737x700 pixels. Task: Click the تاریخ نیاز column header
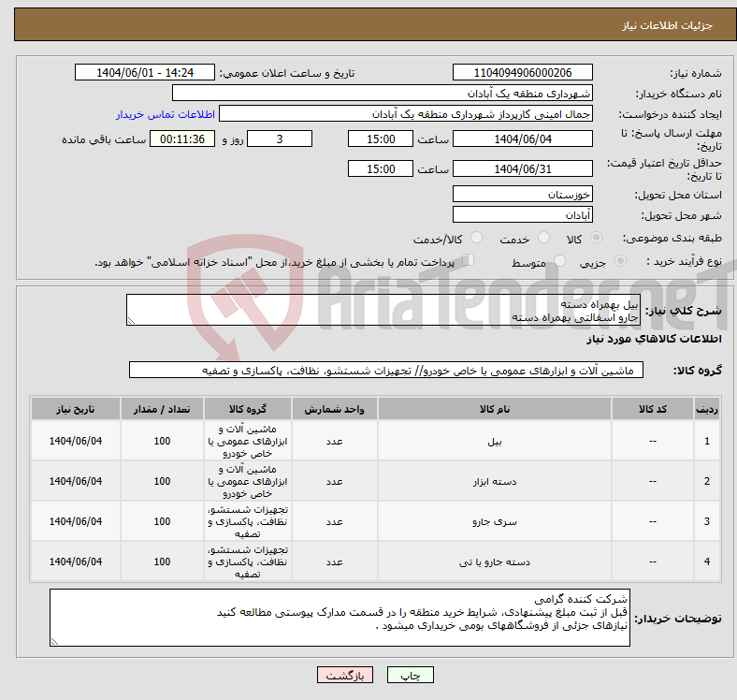75,409
